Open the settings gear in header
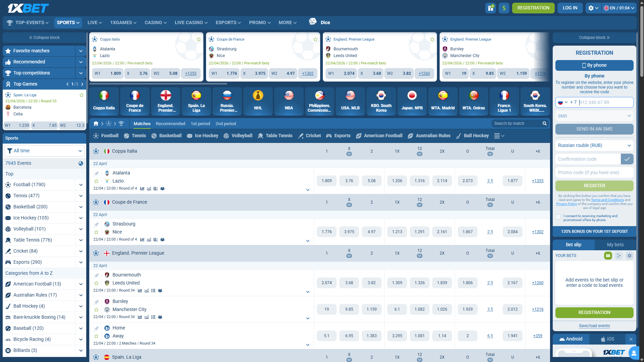 tap(593, 8)
